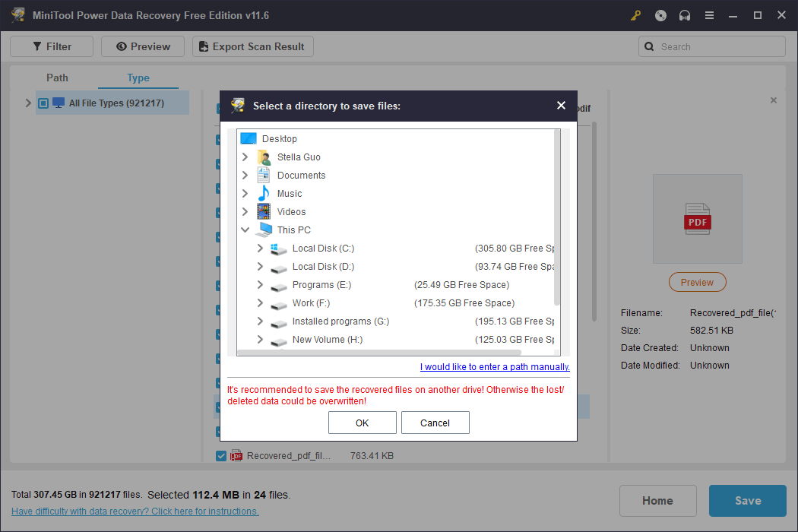Click the search magnifier icon
Viewport: 798px width, 532px height.
pos(649,46)
